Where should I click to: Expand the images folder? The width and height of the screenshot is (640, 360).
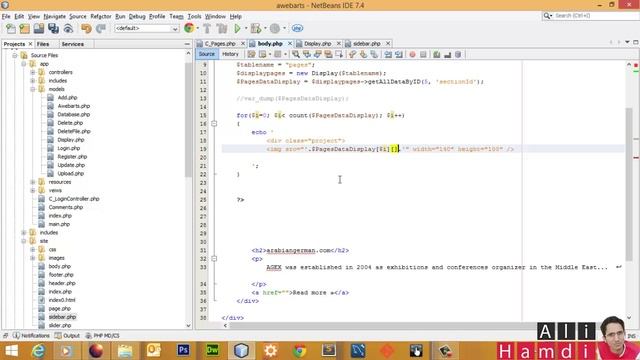tap(33, 258)
